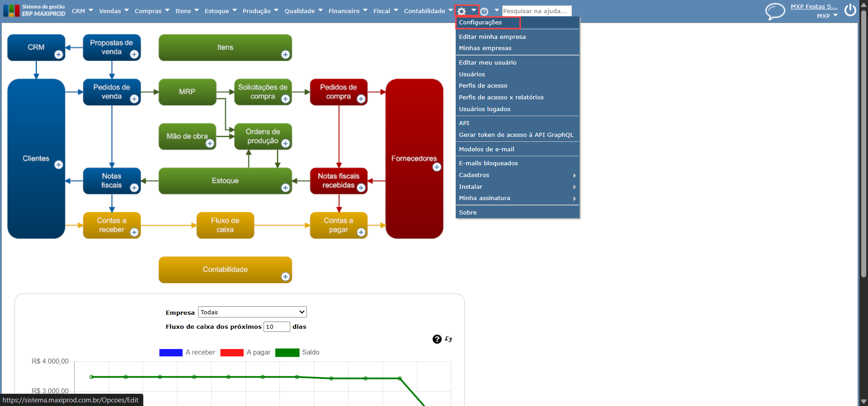
Task: Open the Financeiro menu
Action: (348, 11)
